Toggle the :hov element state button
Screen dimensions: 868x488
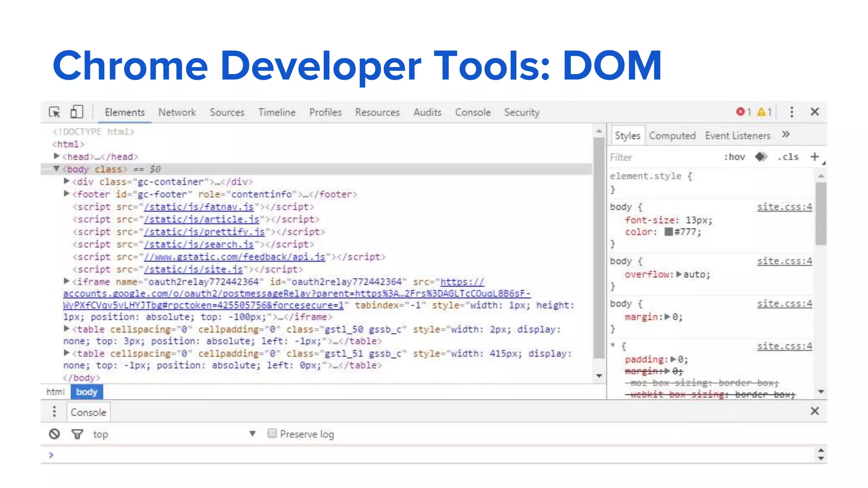734,157
